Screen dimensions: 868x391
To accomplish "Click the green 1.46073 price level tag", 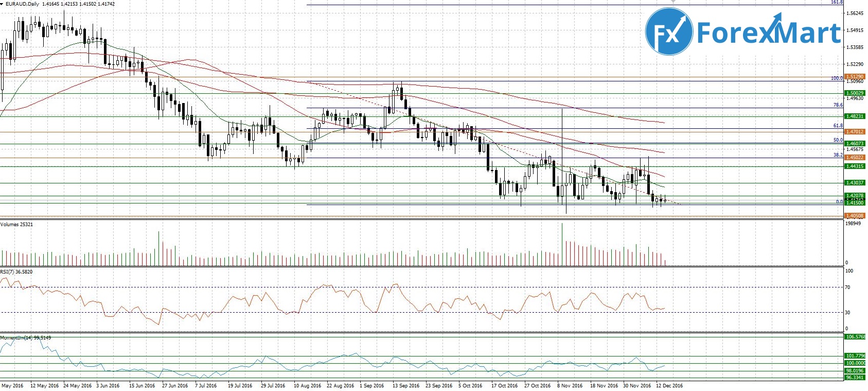I will click(x=854, y=144).
